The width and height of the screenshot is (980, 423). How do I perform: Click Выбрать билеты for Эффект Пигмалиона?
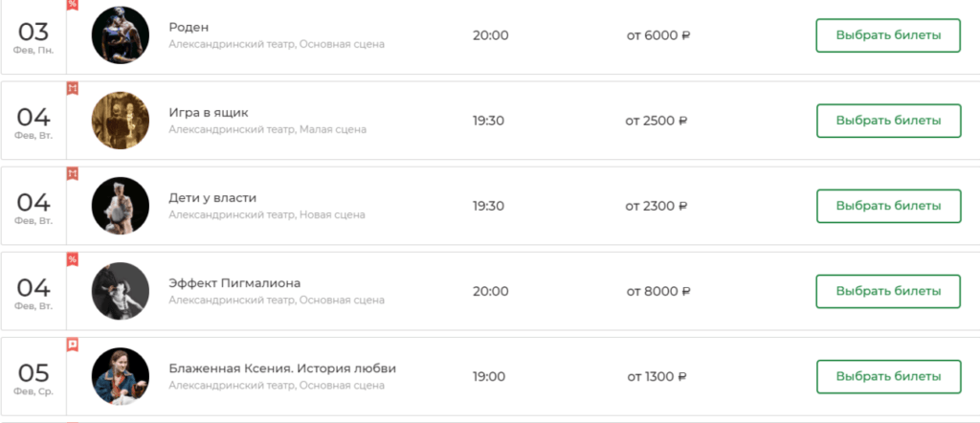pos(887,291)
